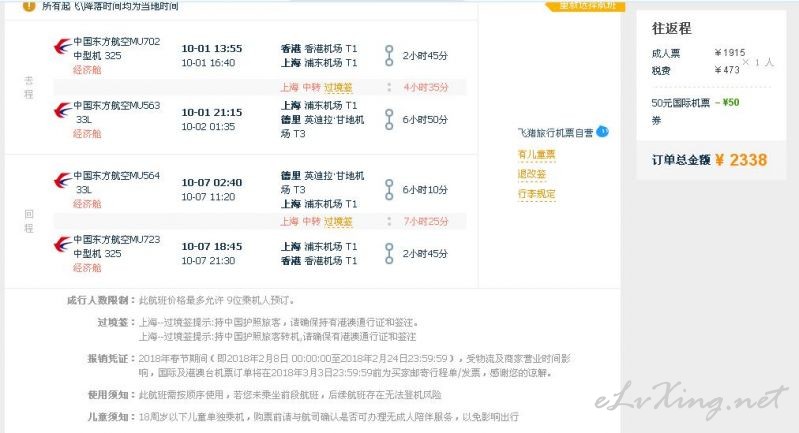Image resolution: width=799 pixels, height=433 pixels.
Task: Click the China Eastern logo beside MU702
Action: tap(62, 47)
